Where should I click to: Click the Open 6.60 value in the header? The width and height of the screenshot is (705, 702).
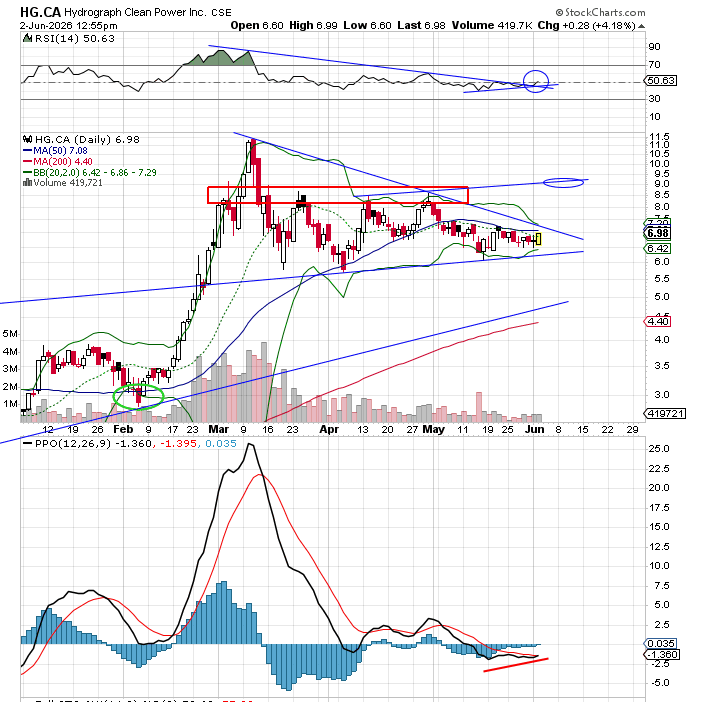pyautogui.click(x=257, y=26)
